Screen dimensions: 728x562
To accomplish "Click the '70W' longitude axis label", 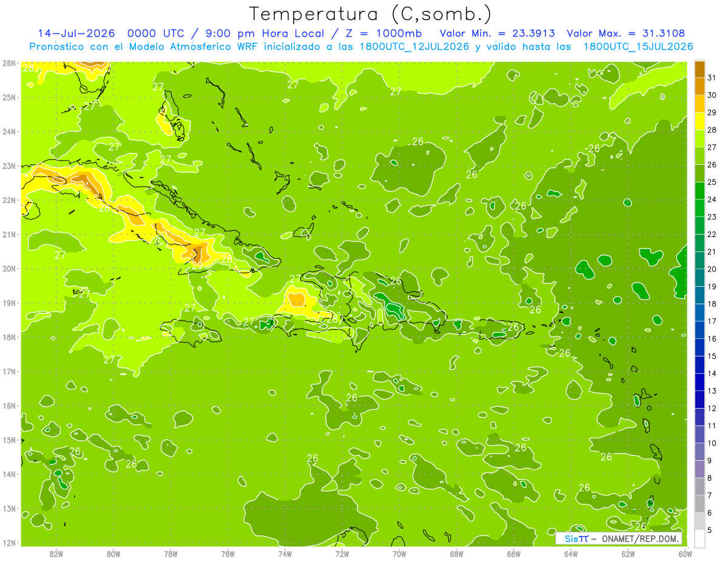I will click(399, 554).
